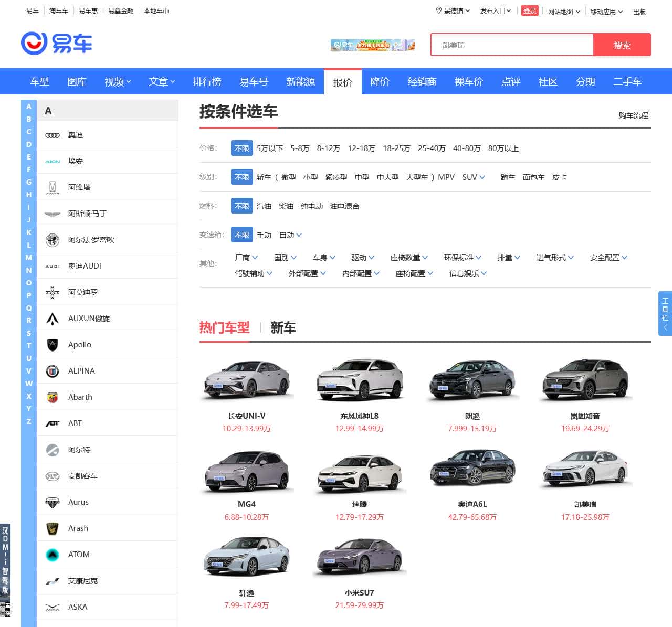Open the 小米SU7 car thumbnail

[360, 557]
